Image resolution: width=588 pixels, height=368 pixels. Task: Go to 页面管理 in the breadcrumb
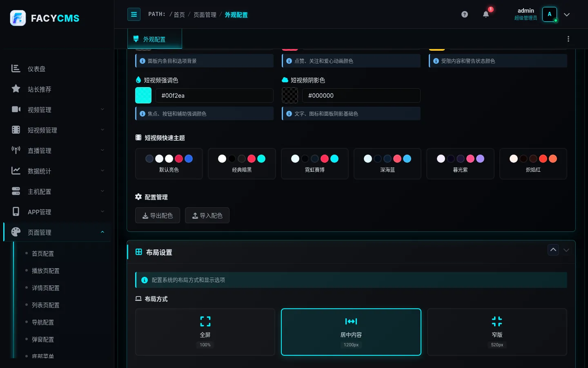[x=205, y=15]
